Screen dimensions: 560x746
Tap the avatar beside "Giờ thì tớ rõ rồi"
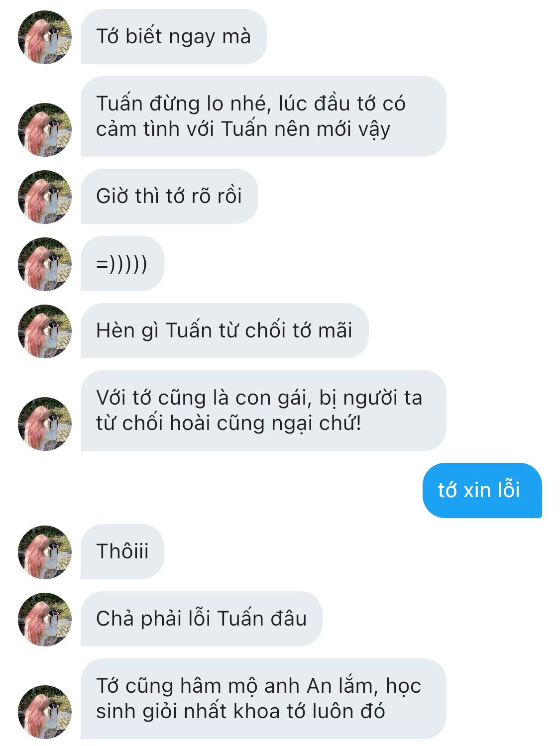click(45, 197)
